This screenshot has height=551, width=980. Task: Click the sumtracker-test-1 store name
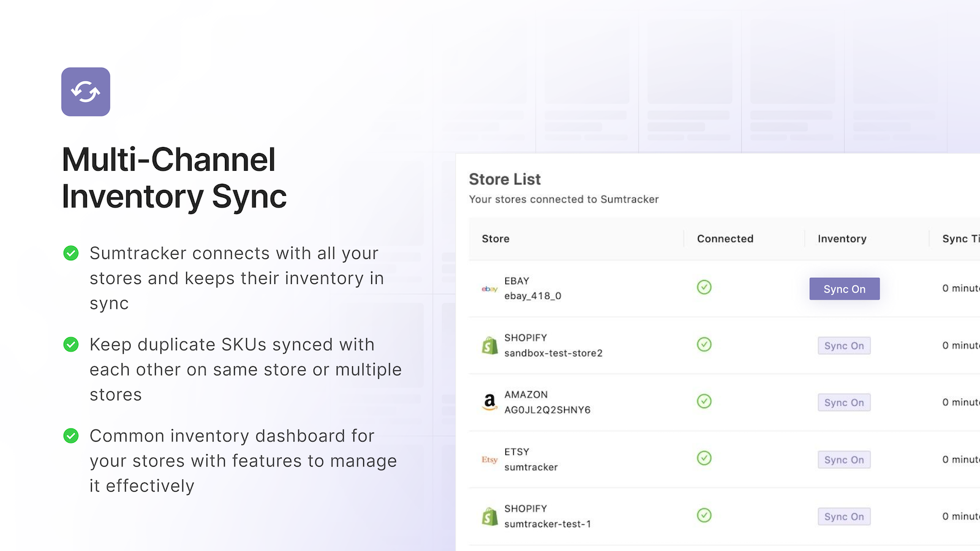548,524
